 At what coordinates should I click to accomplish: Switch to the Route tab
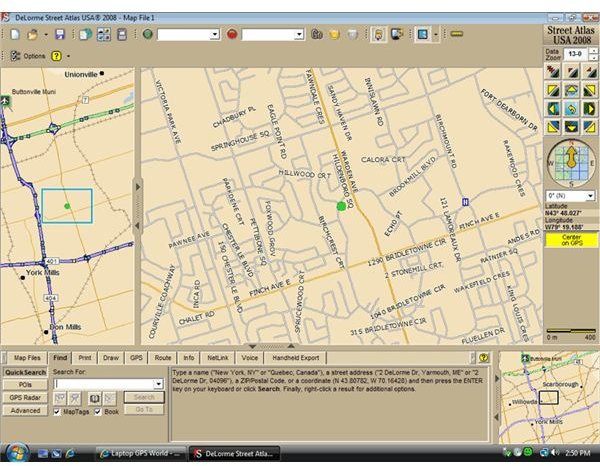tap(163, 358)
